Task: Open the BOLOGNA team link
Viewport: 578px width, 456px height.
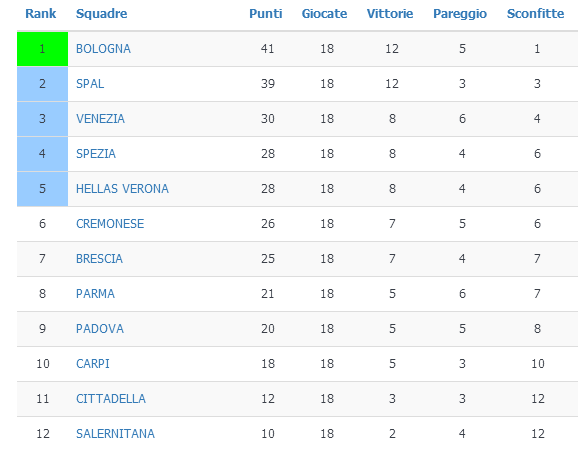Action: point(103,49)
